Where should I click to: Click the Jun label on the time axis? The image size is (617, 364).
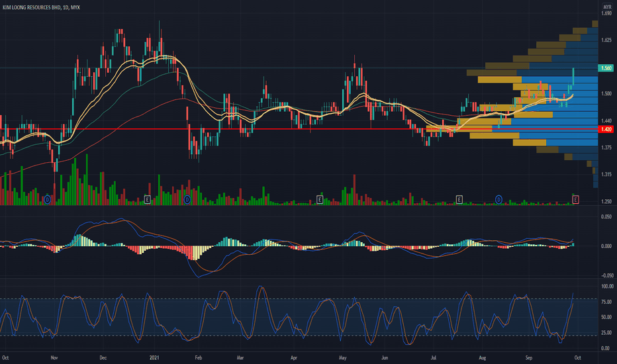pos(385,357)
